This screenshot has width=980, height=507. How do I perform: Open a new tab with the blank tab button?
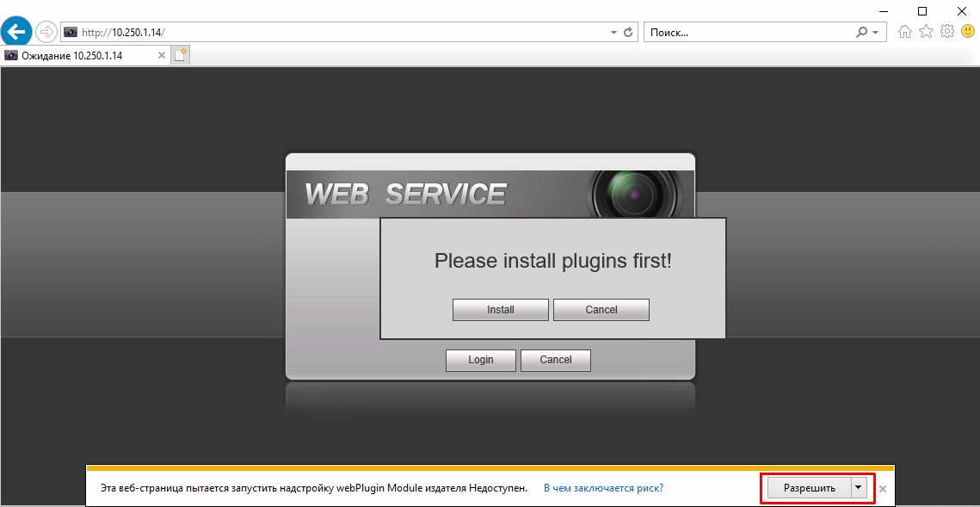pyautogui.click(x=181, y=55)
